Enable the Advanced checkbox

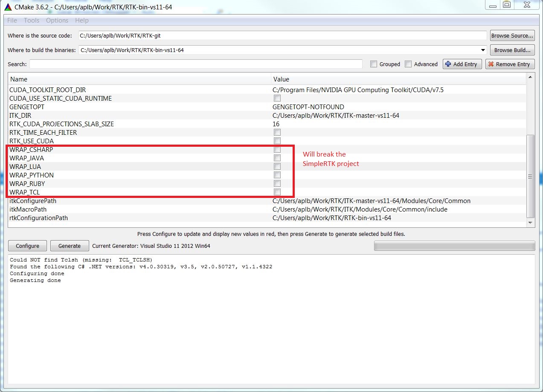[408, 64]
